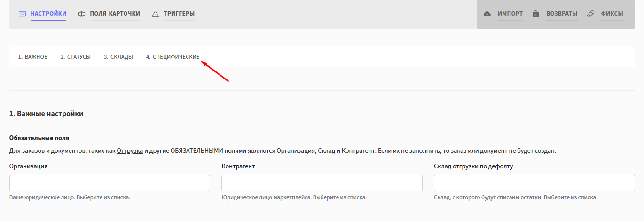
Task: Open the Фиксы section
Action: coord(612,14)
